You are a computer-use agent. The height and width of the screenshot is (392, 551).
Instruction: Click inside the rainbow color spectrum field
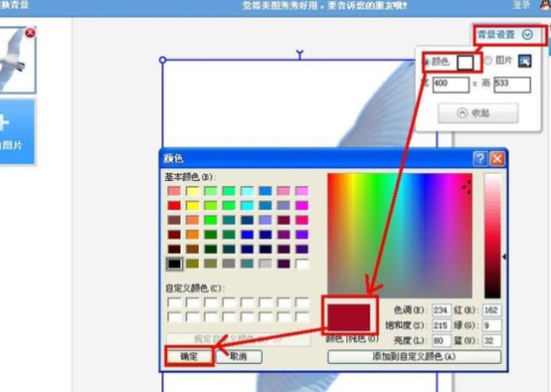[x=400, y=236]
